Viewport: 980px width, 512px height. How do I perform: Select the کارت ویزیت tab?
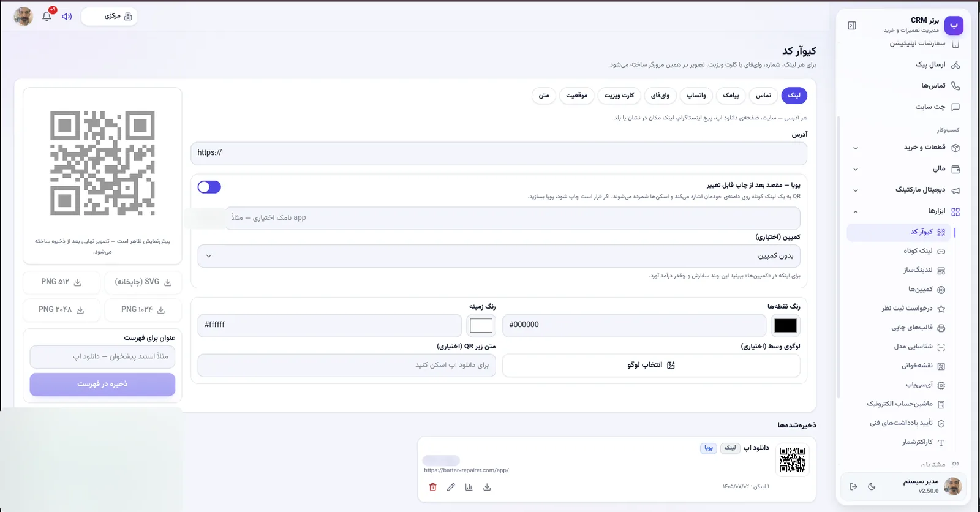619,96
